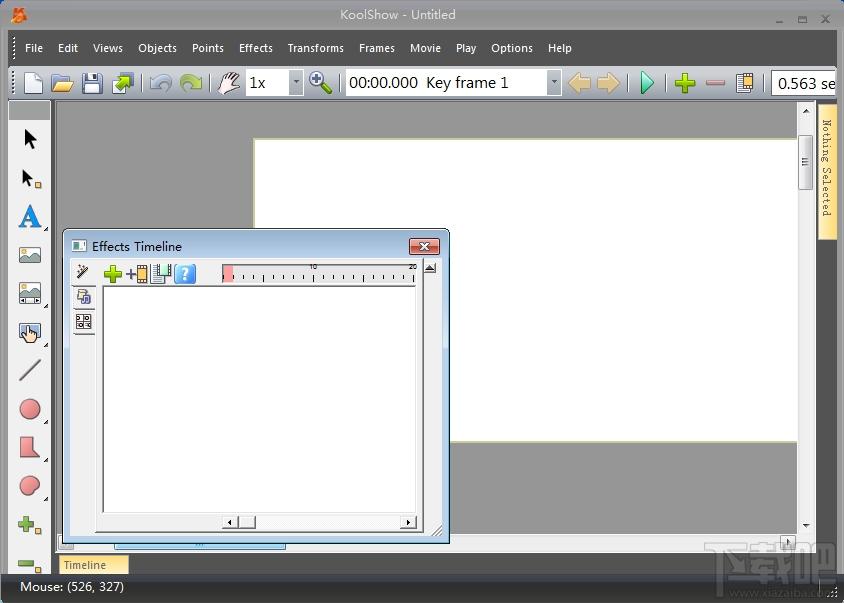Click add-frame film icon in Effects Timeline
This screenshot has width=844, height=603.
(137, 274)
